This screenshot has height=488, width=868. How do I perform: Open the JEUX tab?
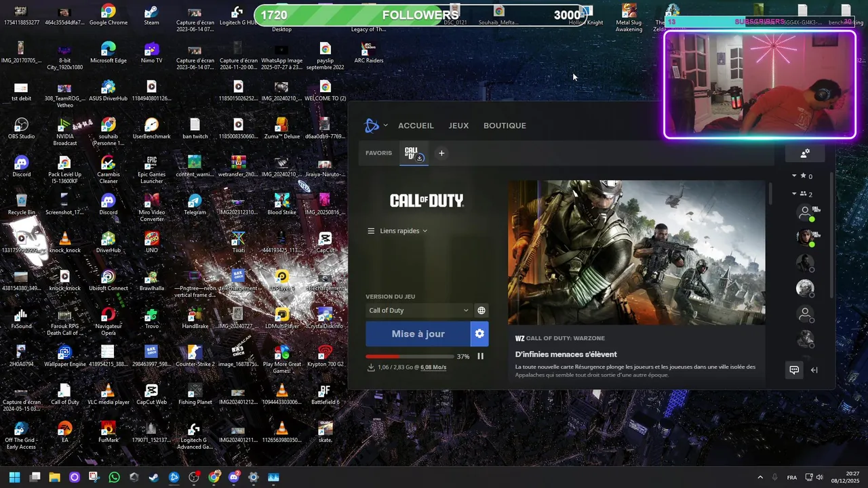coord(458,125)
